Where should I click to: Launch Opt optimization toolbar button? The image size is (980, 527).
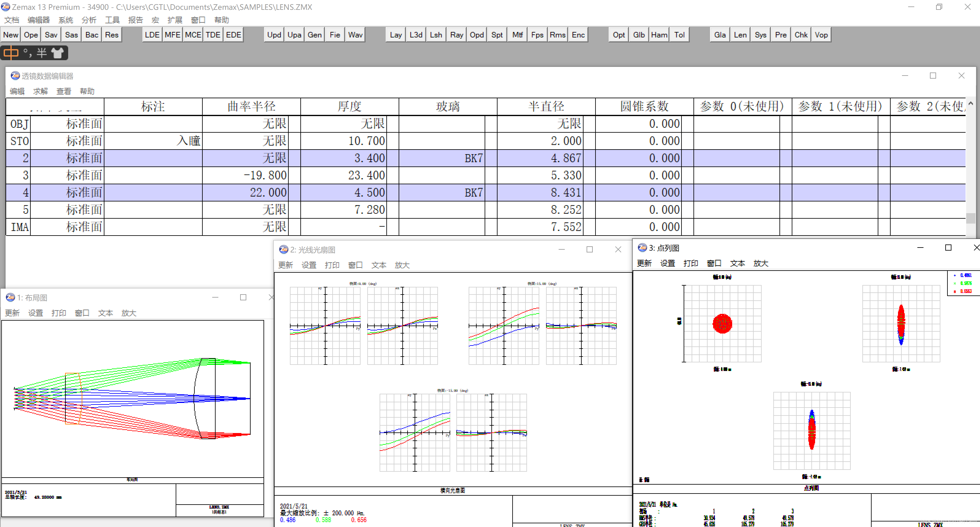coord(619,35)
